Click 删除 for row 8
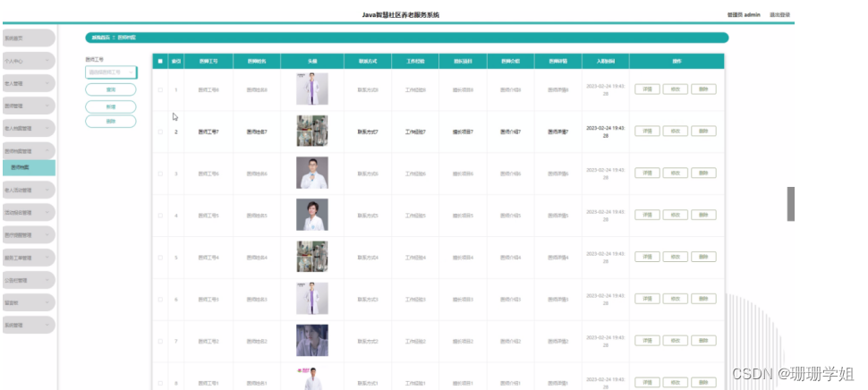Viewport: 868px width, 390px height. (703, 382)
